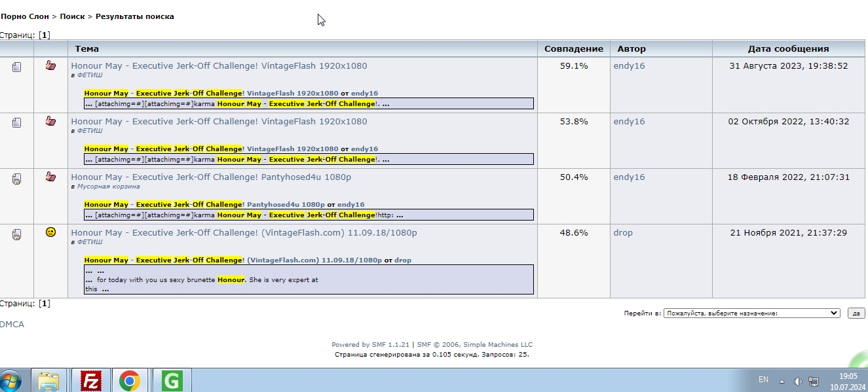Click the volume icon in the system tray
Image resolution: width=868 pixels, height=392 pixels.
[798, 381]
